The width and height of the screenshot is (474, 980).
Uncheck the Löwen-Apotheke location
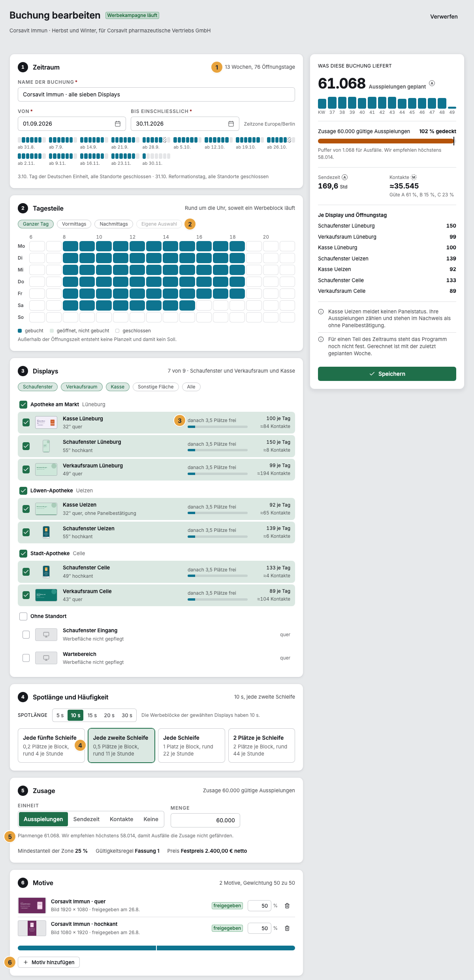click(x=23, y=490)
